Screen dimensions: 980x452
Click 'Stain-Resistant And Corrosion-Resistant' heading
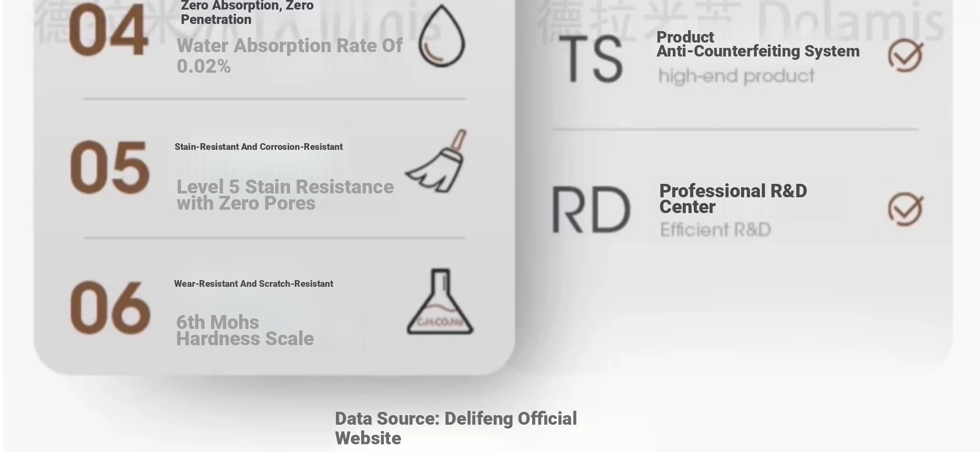point(258,147)
